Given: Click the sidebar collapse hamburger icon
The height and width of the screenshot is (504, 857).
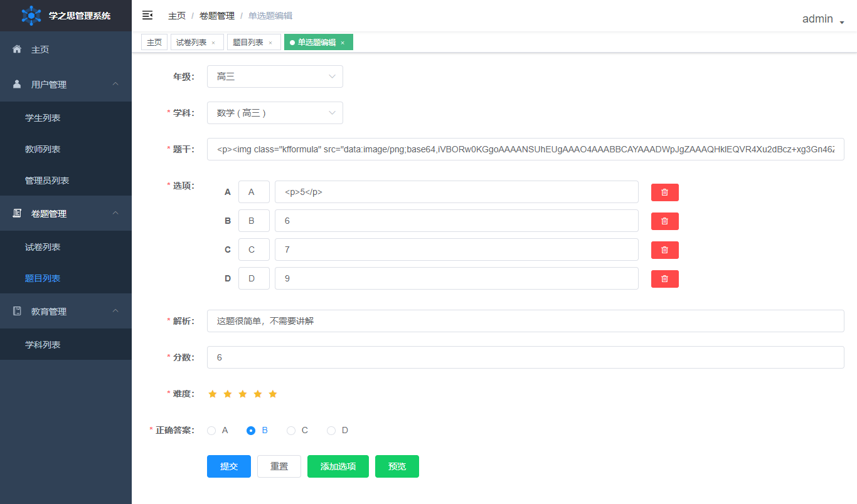Looking at the screenshot, I should click(x=147, y=16).
